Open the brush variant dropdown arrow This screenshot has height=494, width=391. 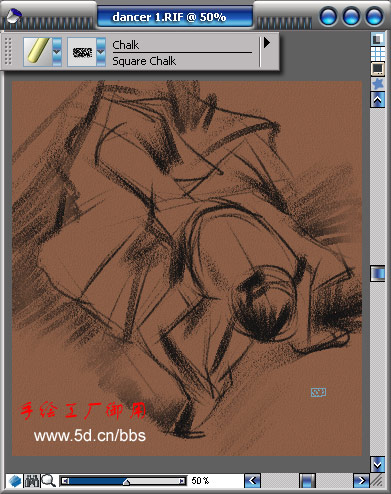pyautogui.click(x=101, y=52)
